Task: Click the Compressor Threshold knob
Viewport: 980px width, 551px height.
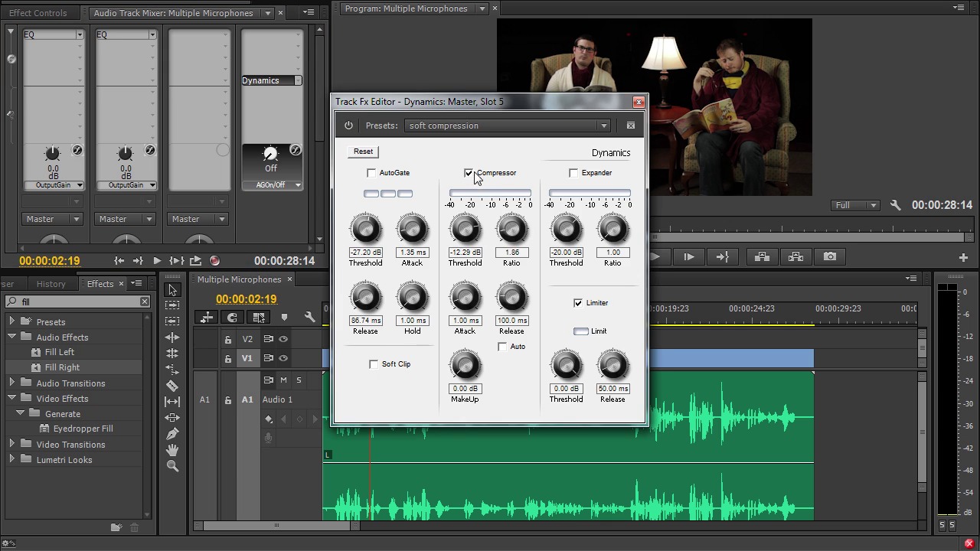Action: click(x=465, y=229)
